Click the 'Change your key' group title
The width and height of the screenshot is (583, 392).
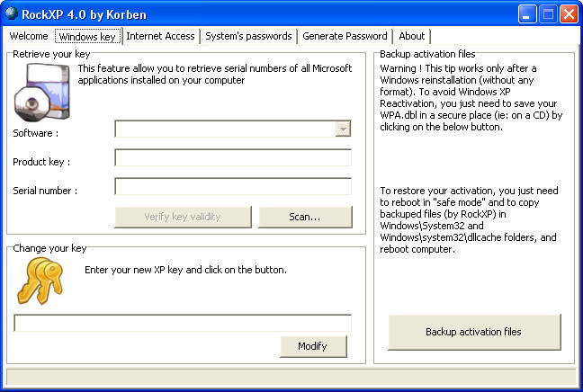(x=49, y=248)
